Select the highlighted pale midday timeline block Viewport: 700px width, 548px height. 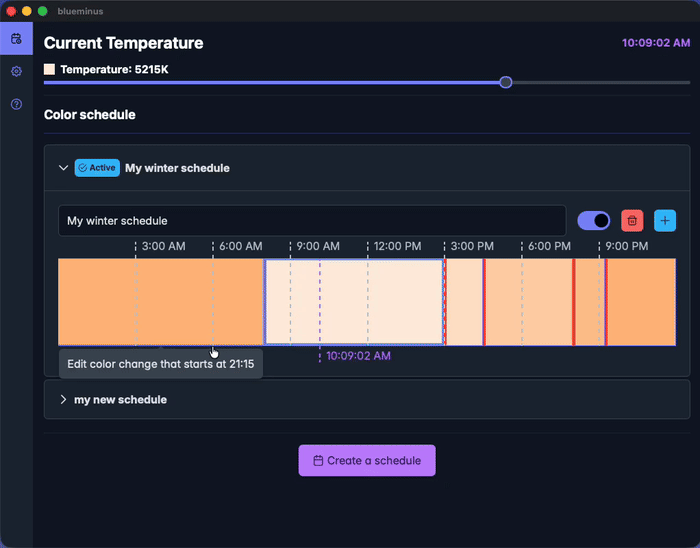(x=354, y=302)
